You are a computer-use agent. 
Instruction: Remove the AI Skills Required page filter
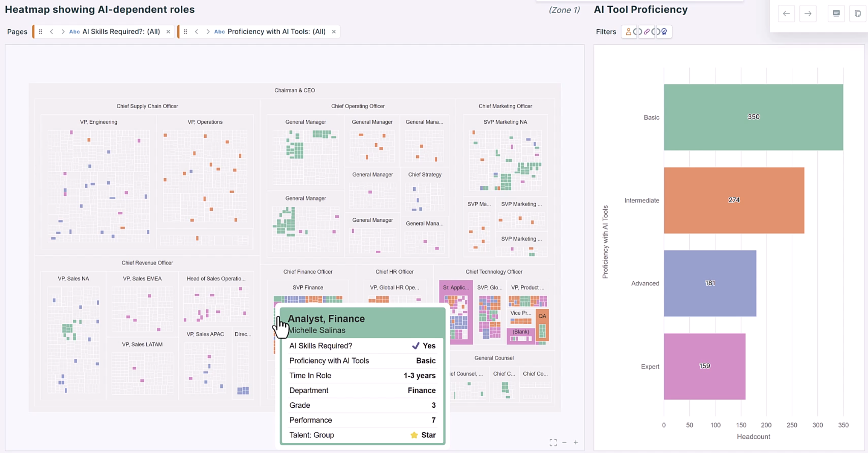pyautogui.click(x=168, y=32)
